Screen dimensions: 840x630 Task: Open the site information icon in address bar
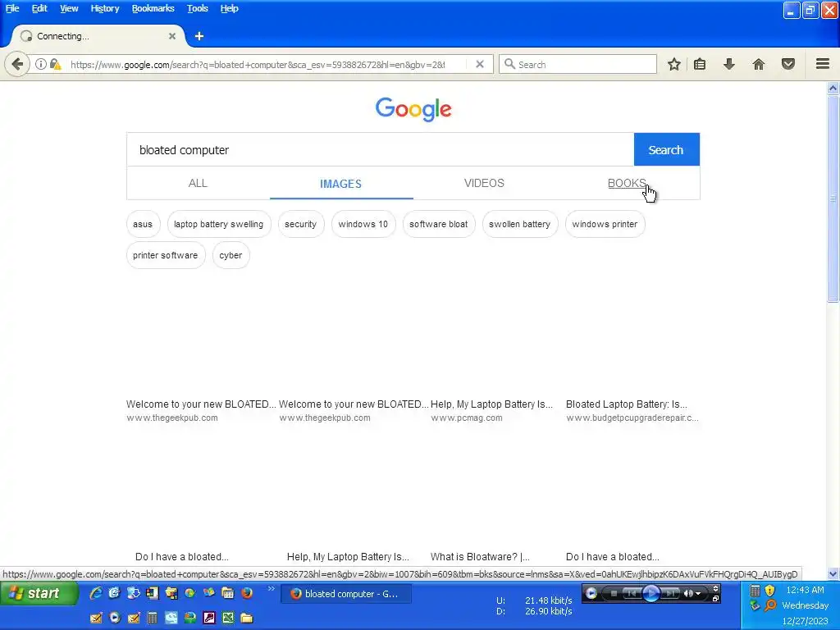41,64
